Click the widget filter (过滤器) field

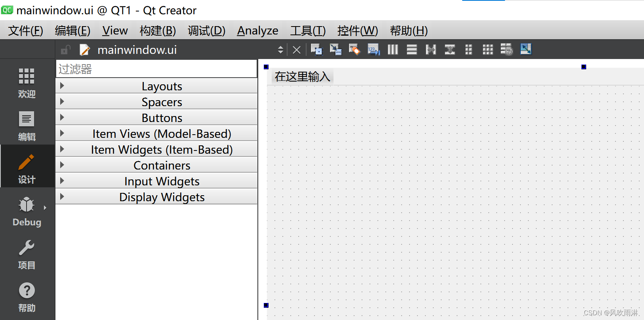156,69
